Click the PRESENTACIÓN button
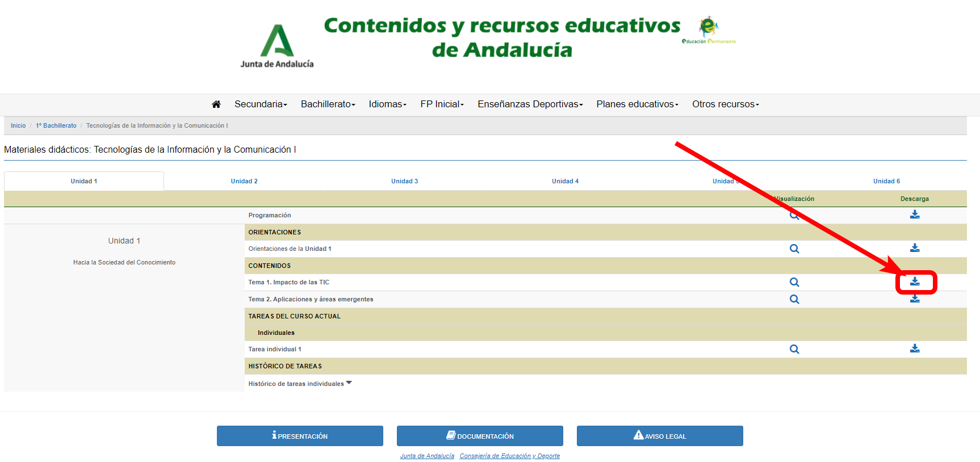 tap(300, 436)
